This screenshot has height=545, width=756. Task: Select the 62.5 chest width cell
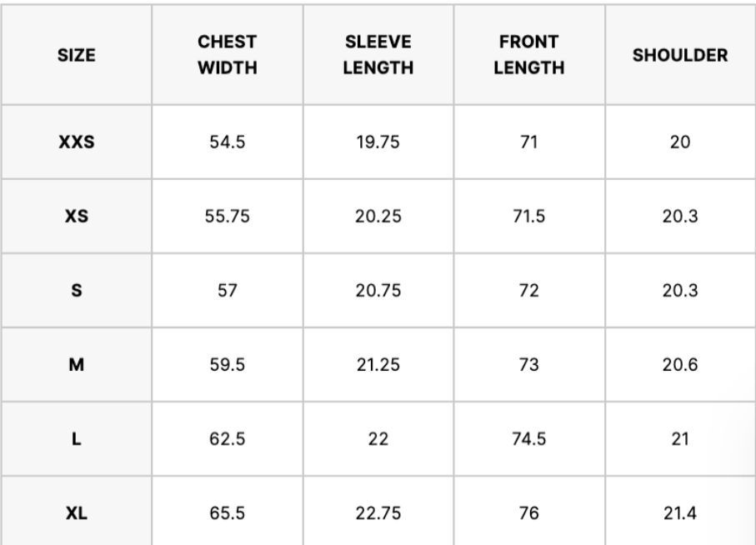click(x=227, y=440)
